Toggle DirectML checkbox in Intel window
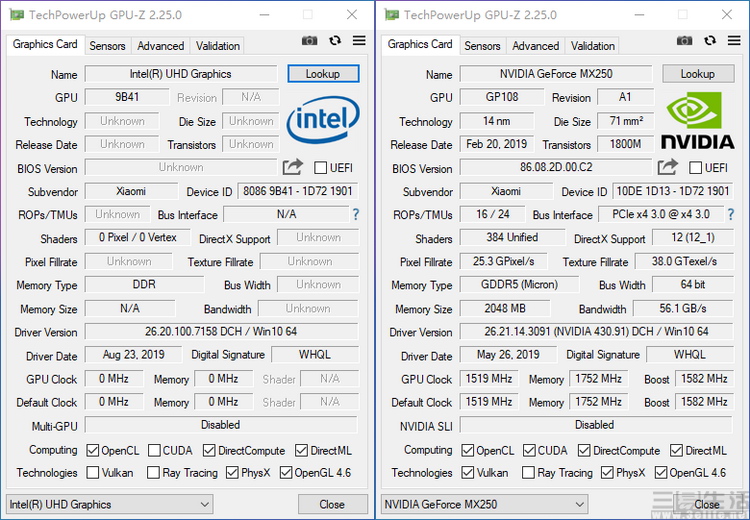 coord(301,451)
